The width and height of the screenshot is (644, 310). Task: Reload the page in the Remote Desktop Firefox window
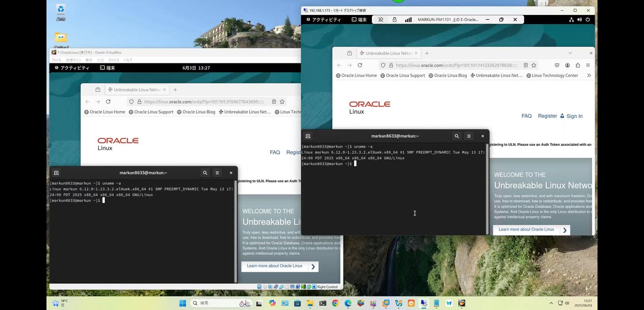tap(360, 65)
